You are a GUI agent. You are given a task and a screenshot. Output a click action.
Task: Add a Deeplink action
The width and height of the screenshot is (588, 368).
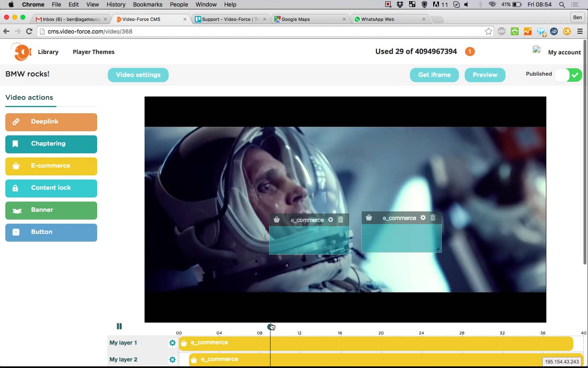[51, 122]
